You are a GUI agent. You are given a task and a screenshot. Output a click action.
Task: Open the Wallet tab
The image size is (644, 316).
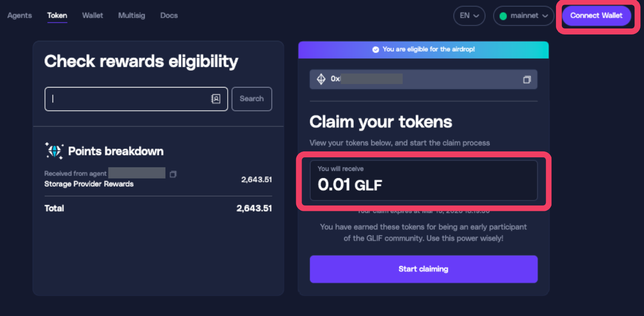click(x=93, y=15)
